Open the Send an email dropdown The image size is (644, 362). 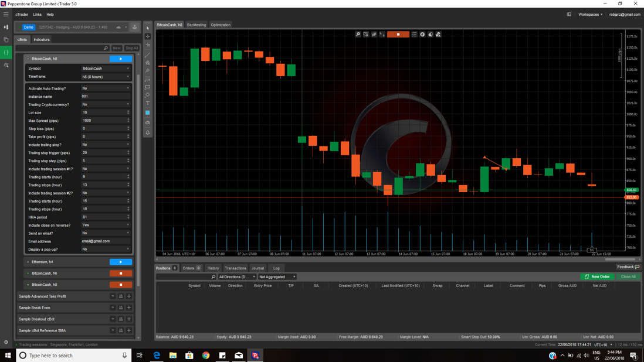(x=106, y=233)
